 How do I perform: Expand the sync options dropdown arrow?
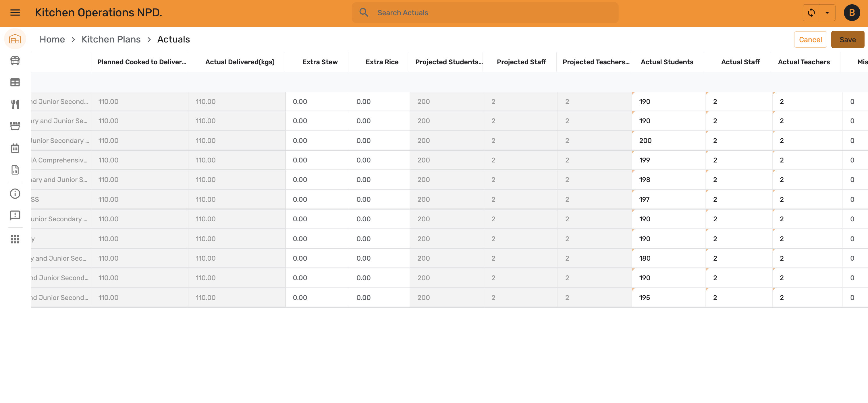(x=827, y=13)
